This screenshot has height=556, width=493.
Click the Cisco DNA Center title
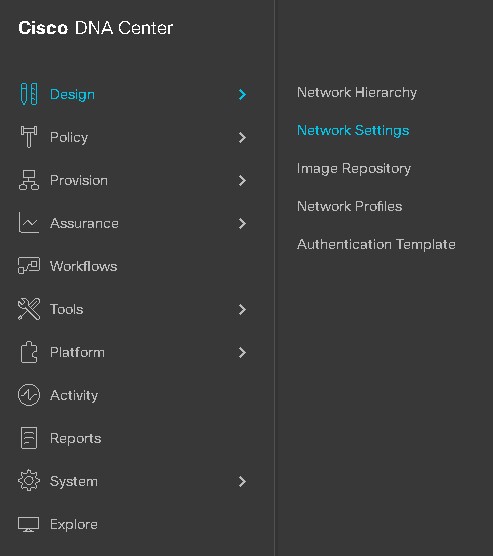pos(96,28)
